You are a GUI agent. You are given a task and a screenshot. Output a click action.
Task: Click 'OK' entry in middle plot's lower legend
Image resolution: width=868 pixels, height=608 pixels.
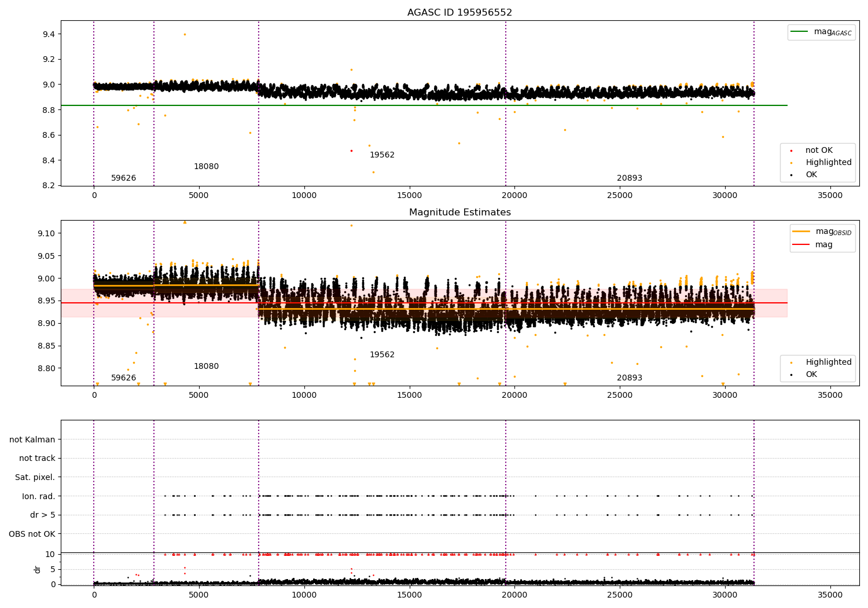click(x=811, y=374)
